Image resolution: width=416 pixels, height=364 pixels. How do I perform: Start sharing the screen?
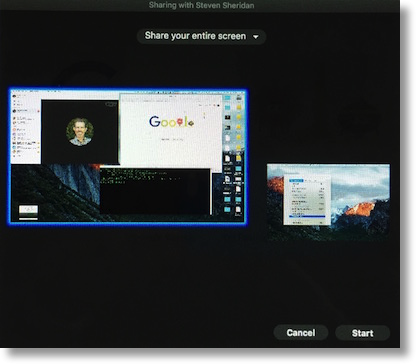(362, 333)
